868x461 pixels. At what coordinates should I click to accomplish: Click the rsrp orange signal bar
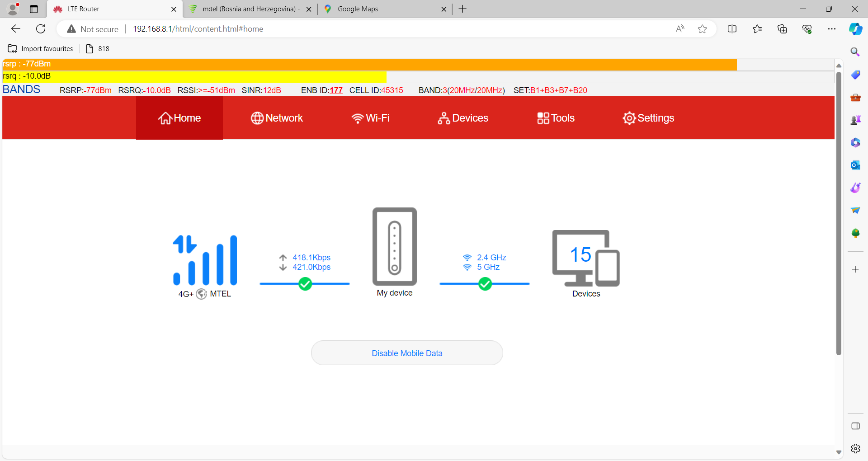(x=369, y=65)
